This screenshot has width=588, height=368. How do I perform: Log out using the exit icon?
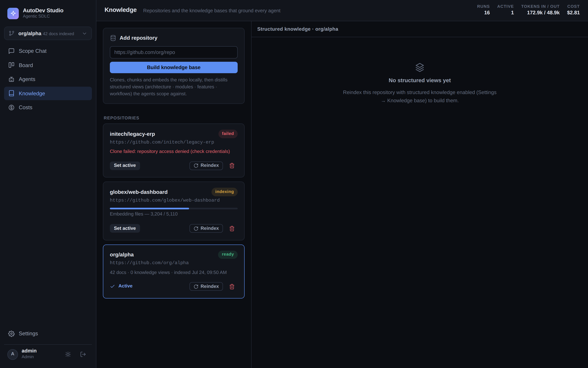tap(83, 354)
